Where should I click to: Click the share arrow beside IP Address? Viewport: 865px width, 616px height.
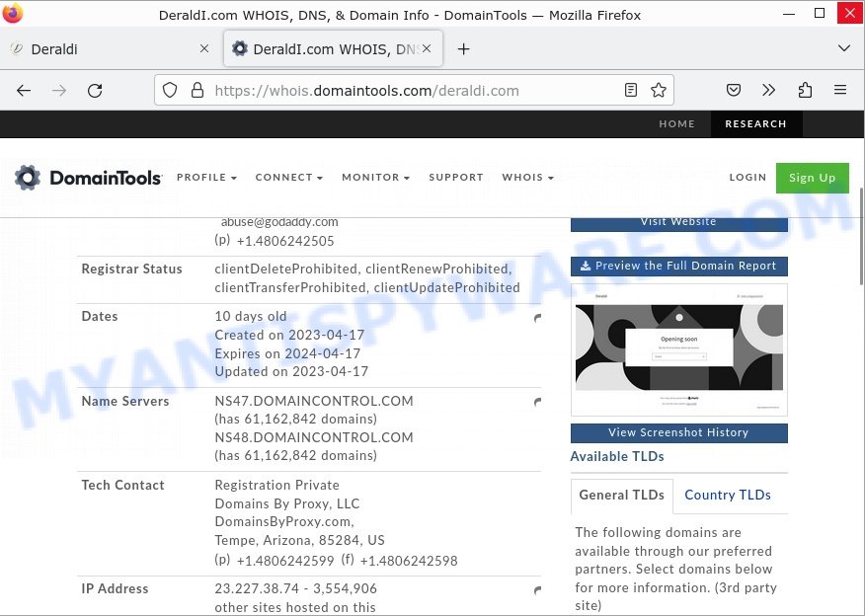coord(537,590)
